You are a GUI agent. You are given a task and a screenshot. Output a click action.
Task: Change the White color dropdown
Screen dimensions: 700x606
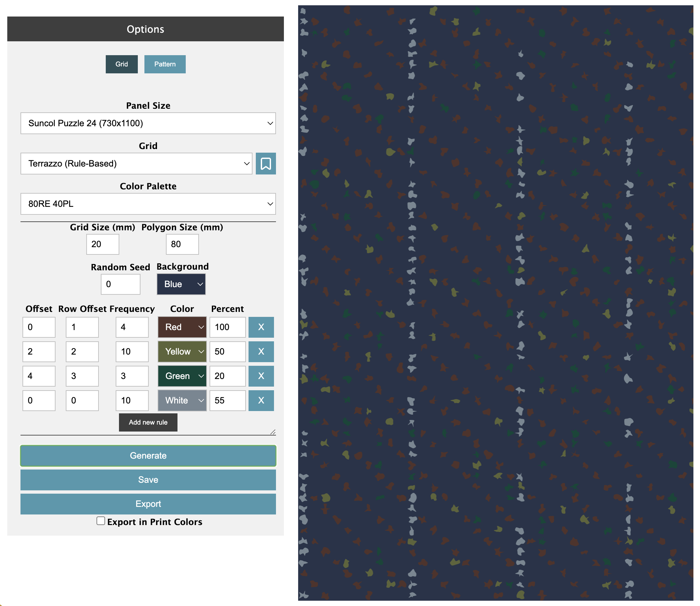182,400
